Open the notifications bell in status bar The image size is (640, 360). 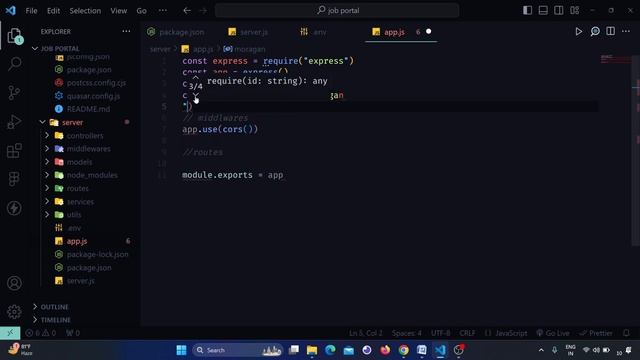(626, 333)
